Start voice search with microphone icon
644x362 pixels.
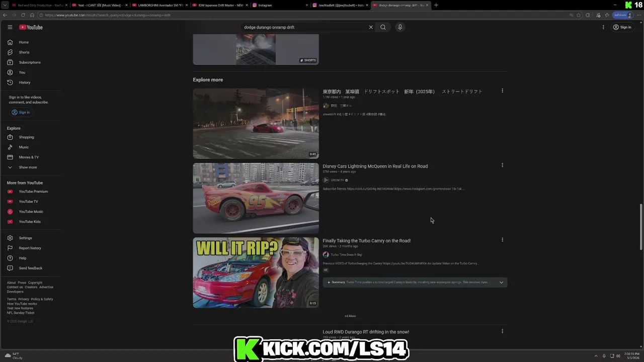[400, 27]
